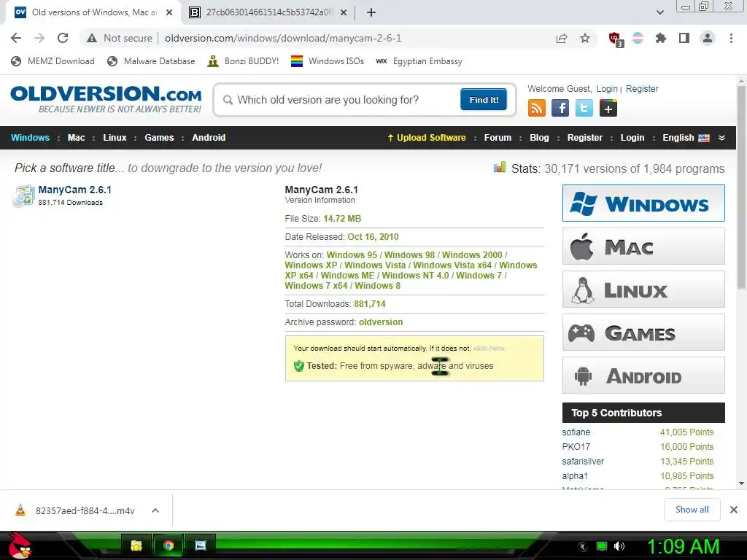
Task: Open the English language selector
Action: pyautogui.click(x=686, y=138)
